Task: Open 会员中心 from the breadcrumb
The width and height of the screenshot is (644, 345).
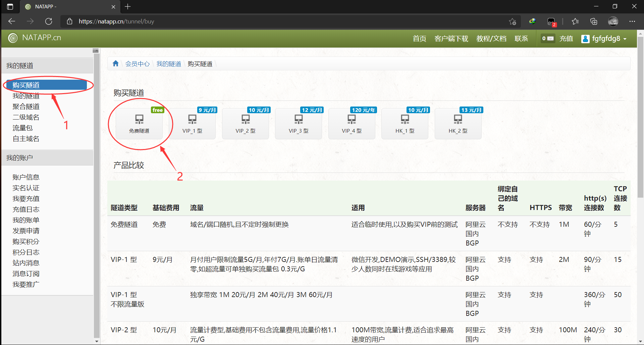Action: pyautogui.click(x=137, y=64)
